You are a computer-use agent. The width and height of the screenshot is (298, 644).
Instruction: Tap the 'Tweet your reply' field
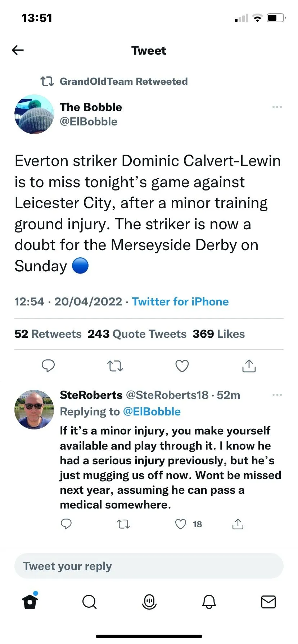[149, 566]
